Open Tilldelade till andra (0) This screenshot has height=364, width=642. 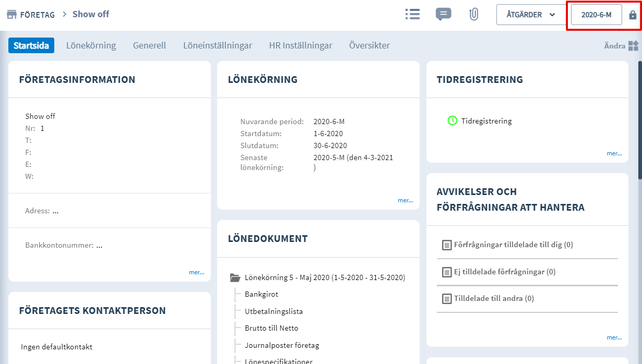494,299
